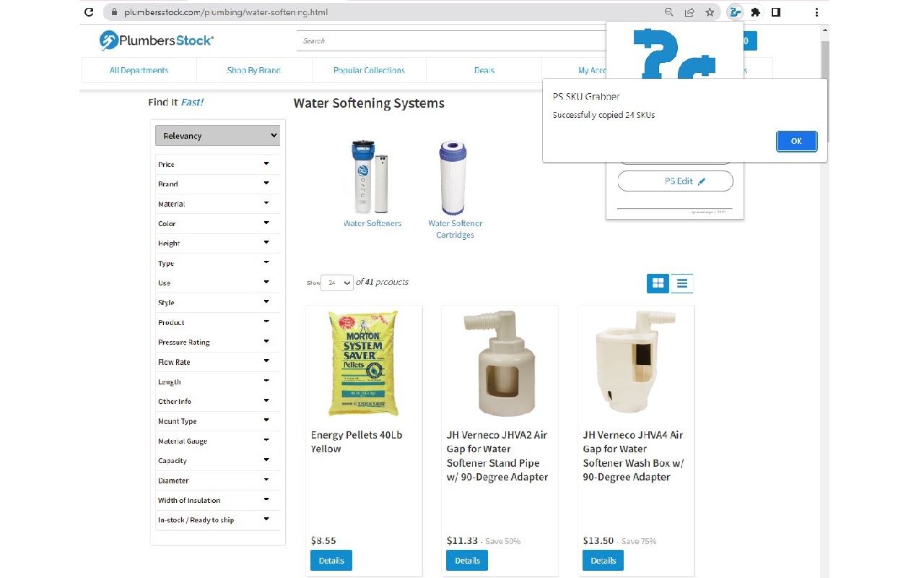Screen dimensions: 924x578
Task: Click the Morton Energy Pellets product image
Action: tap(363, 363)
